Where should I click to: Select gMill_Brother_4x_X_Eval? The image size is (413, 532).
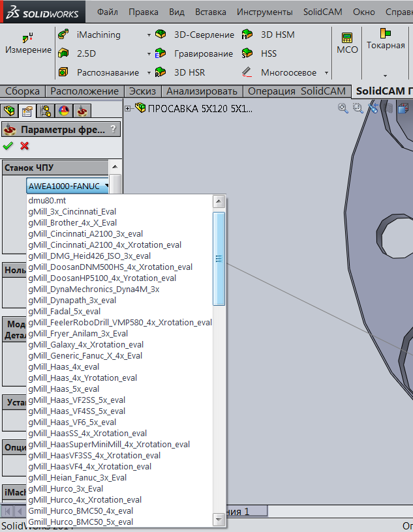point(119,222)
